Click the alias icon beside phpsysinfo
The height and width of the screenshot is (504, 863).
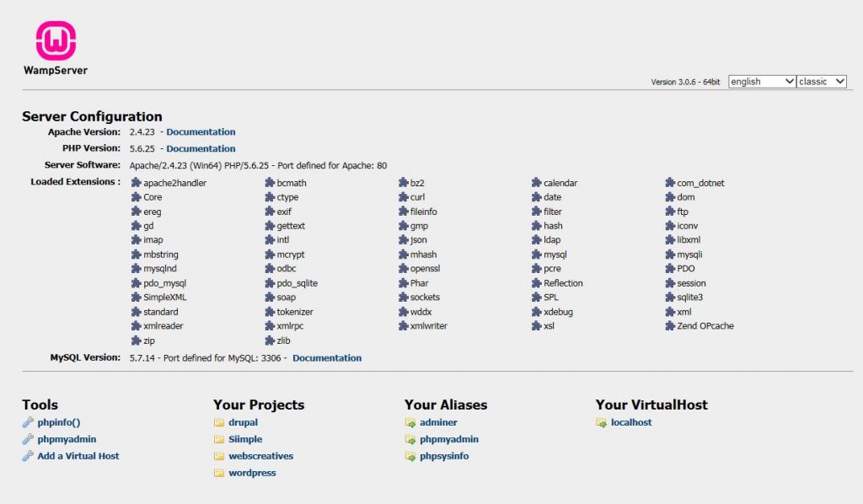[410, 456]
